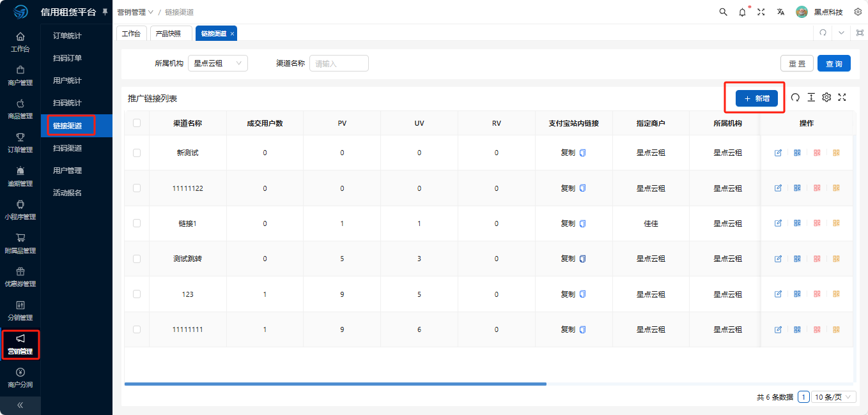Click the search magnifier icon in header
The image size is (868, 415).
click(723, 12)
